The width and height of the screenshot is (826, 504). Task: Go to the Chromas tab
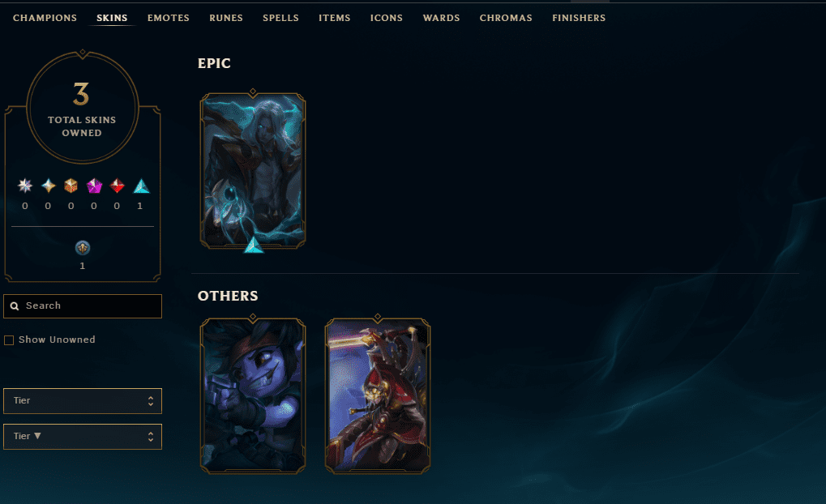click(x=506, y=18)
